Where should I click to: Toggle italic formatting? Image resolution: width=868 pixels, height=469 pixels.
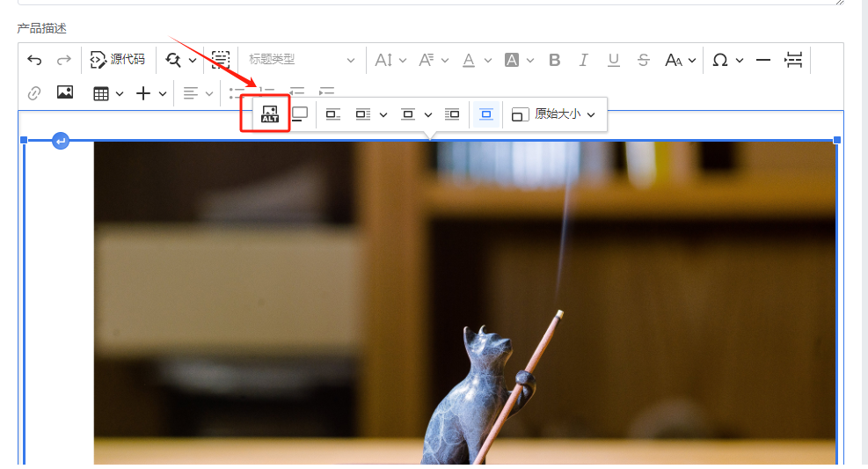click(x=583, y=60)
